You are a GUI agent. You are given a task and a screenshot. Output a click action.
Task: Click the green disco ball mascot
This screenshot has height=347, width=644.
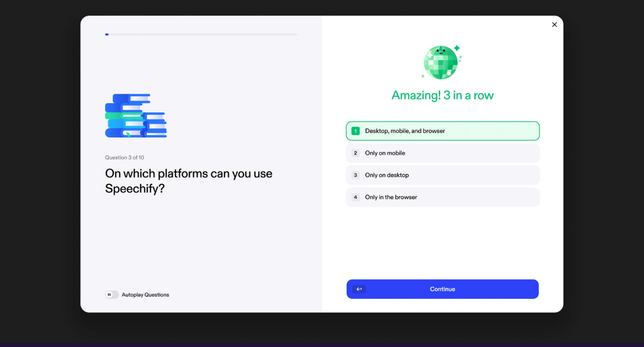pos(440,62)
